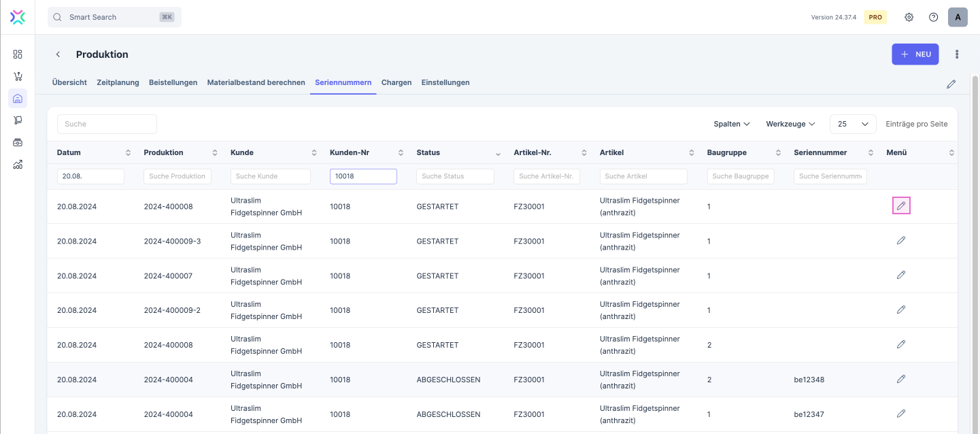Edit production 2024-400009-3 with pencil icon
The width and height of the screenshot is (980, 434).
click(901, 240)
